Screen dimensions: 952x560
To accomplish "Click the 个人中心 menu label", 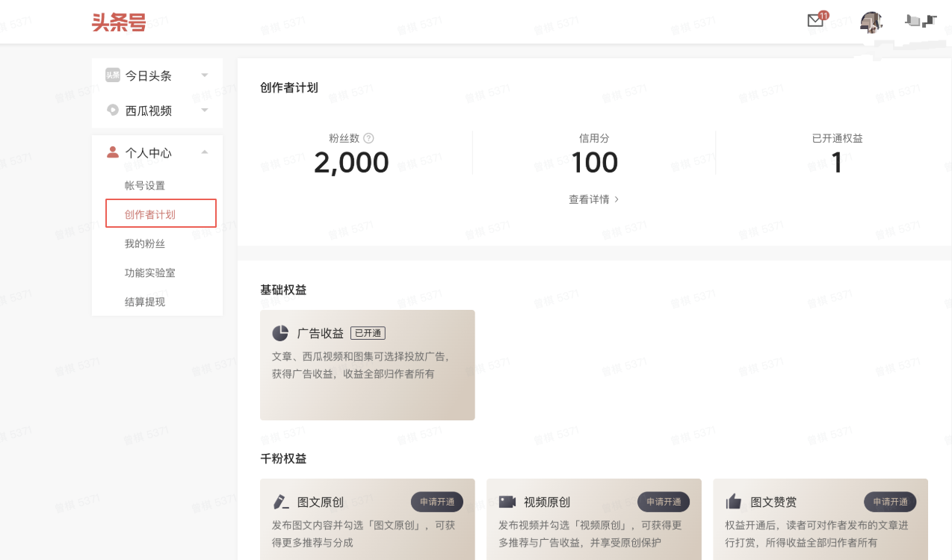I will (x=149, y=153).
